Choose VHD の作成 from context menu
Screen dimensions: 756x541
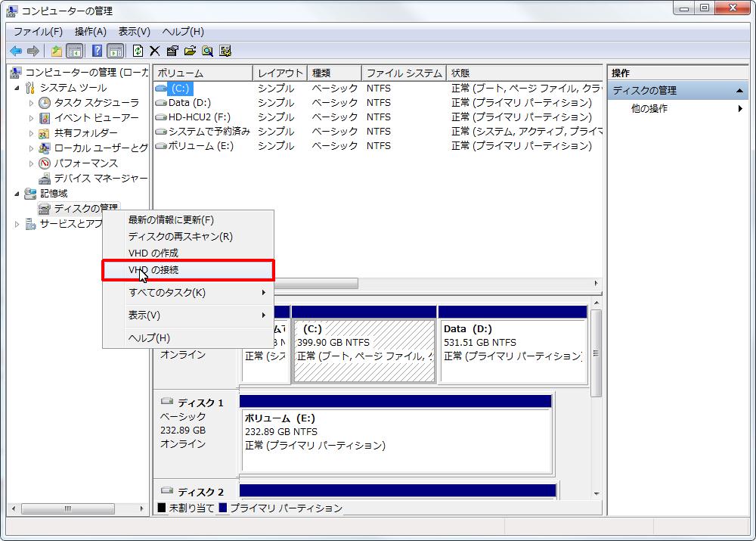coord(153,253)
